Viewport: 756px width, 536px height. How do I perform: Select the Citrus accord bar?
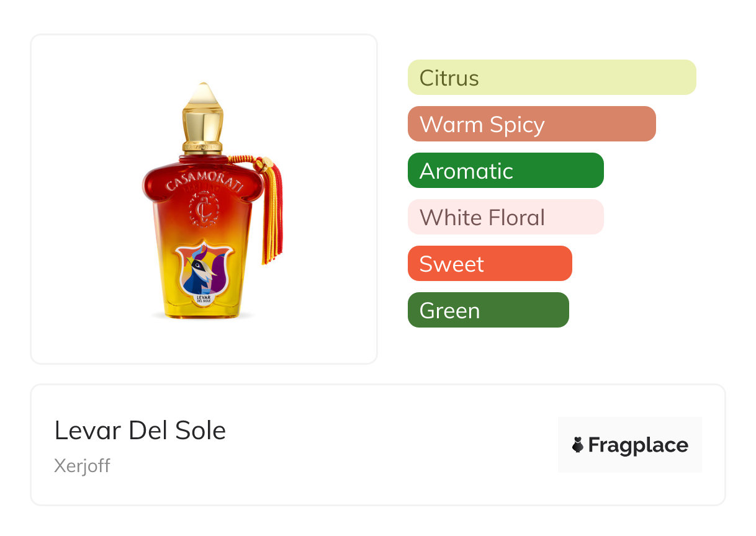(552, 78)
